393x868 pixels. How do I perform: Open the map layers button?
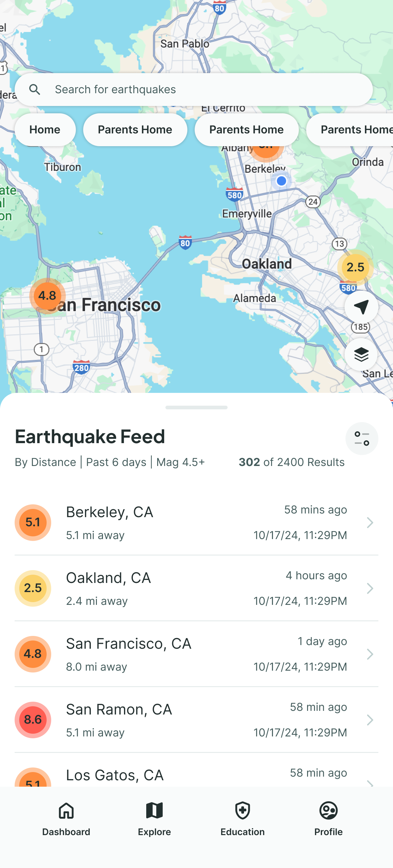point(361,355)
